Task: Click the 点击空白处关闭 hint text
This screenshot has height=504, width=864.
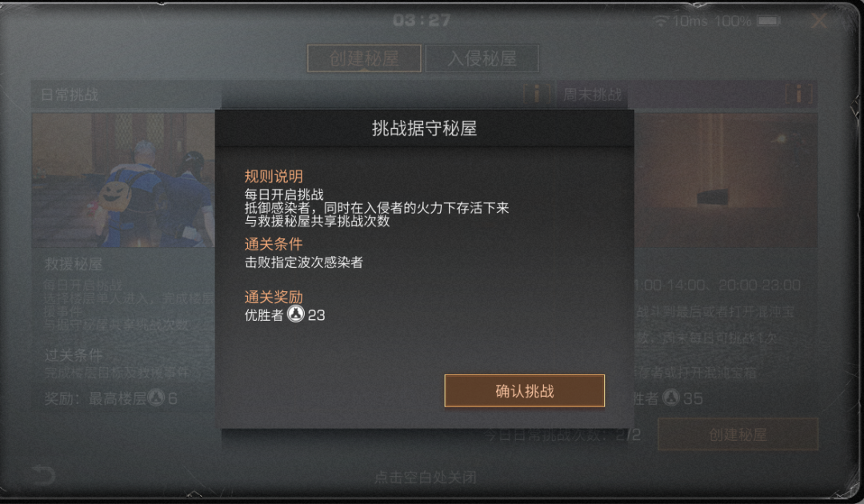Action: point(425,477)
